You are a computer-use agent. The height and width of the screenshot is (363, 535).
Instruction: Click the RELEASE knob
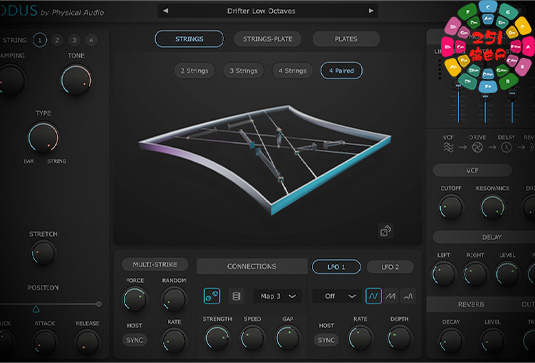point(87,342)
